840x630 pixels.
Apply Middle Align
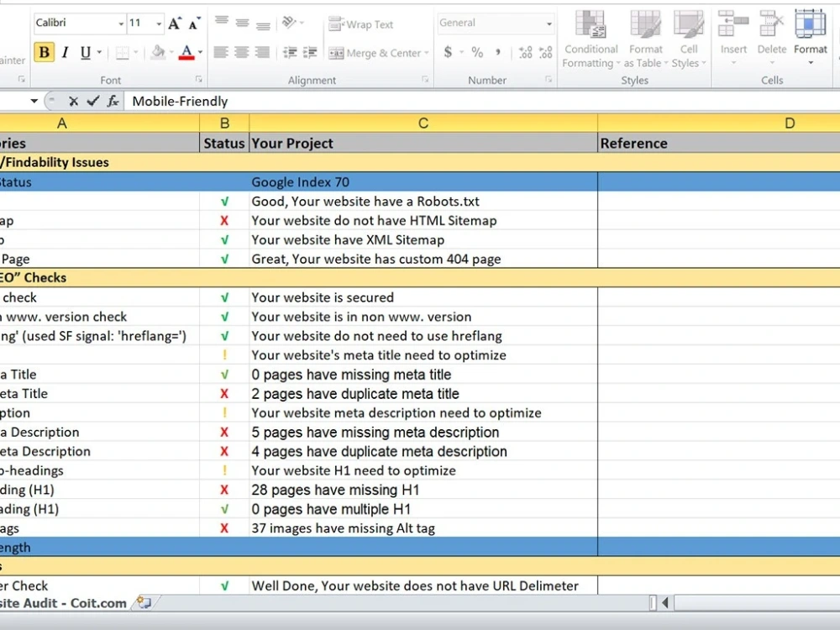pos(242,23)
